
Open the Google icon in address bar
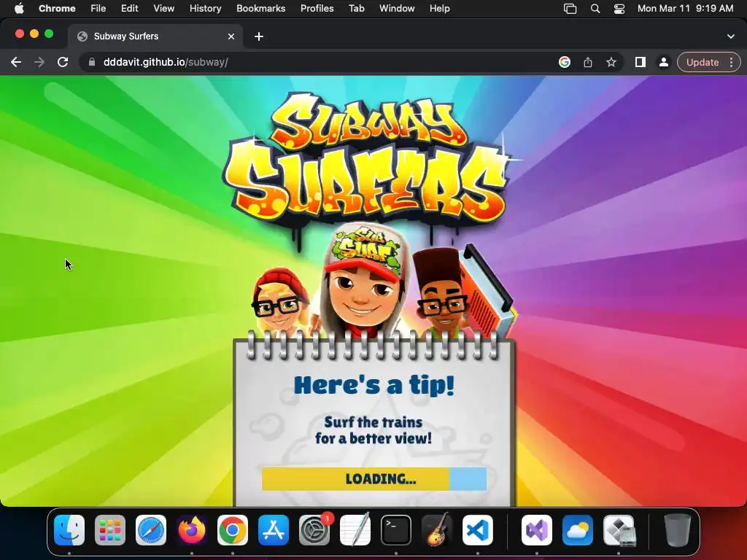pyautogui.click(x=565, y=63)
